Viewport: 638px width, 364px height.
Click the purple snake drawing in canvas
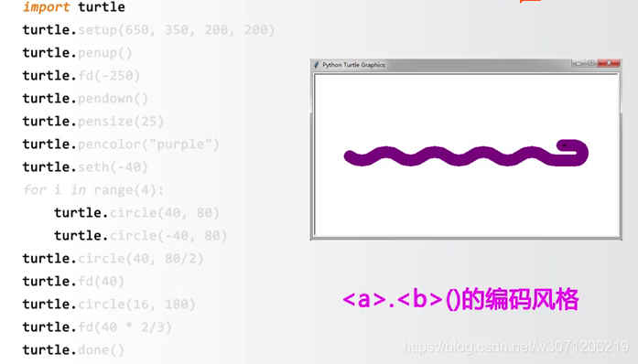(x=466, y=154)
